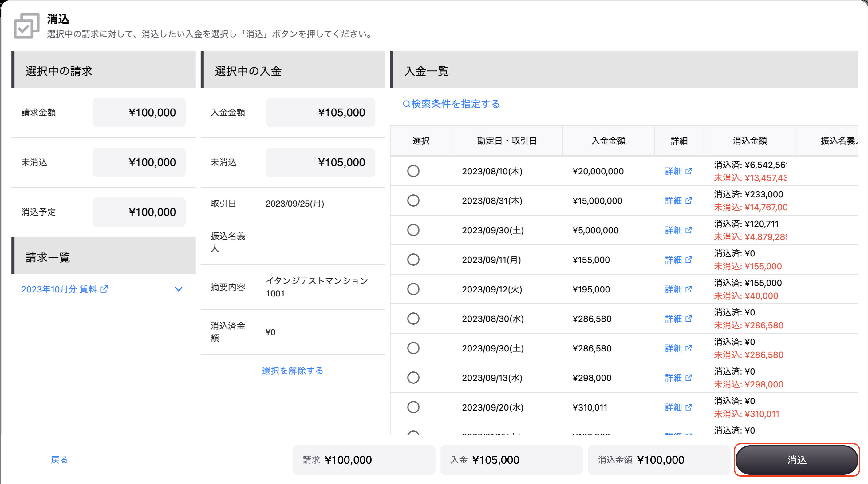Click the 消込 confirm button
Viewport: 868px width, 484px height.
[x=797, y=460]
